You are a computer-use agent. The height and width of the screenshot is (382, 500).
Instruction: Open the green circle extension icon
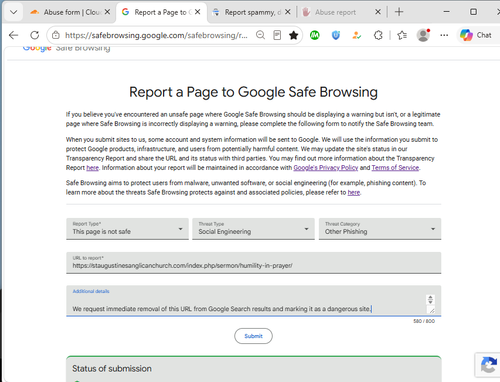click(315, 35)
